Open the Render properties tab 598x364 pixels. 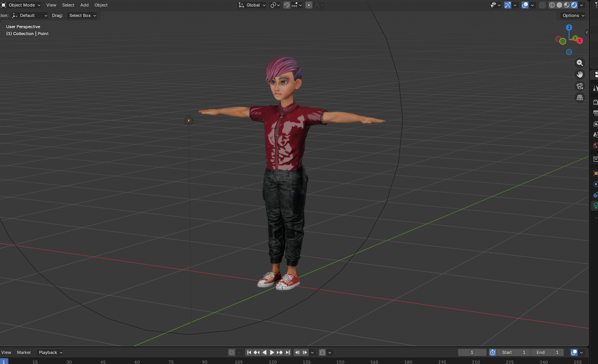[595, 102]
